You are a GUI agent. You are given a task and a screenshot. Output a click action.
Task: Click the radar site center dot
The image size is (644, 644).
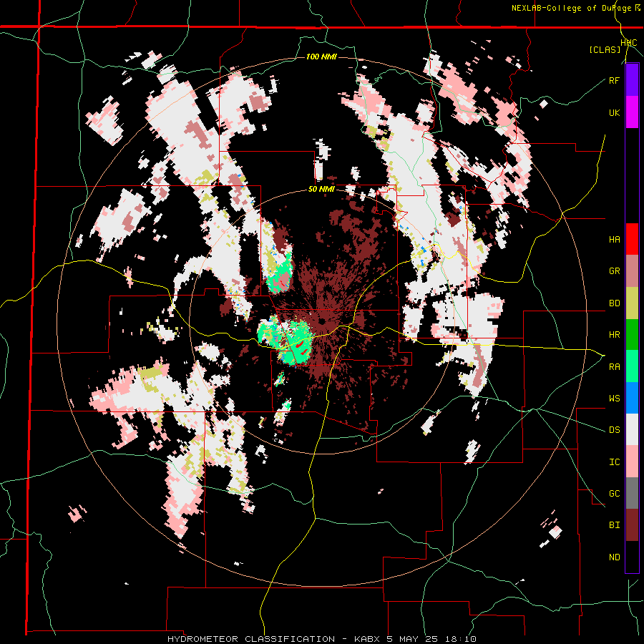click(322, 320)
